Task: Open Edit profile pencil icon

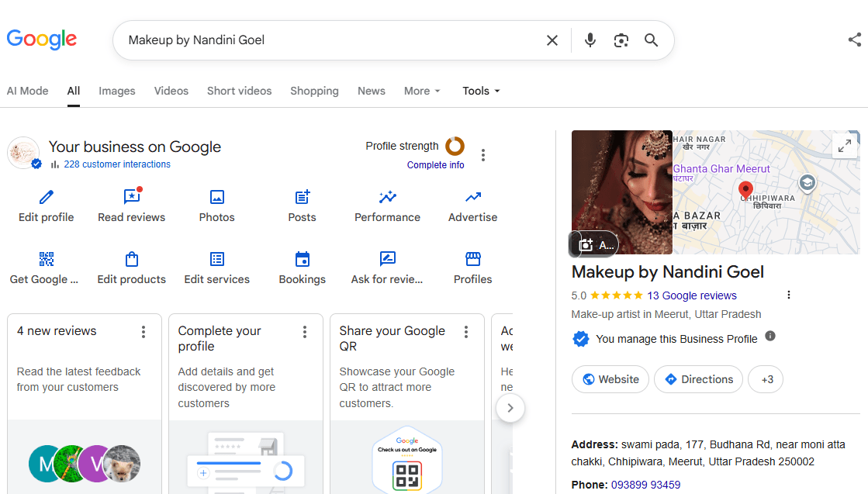Action: 47,197
